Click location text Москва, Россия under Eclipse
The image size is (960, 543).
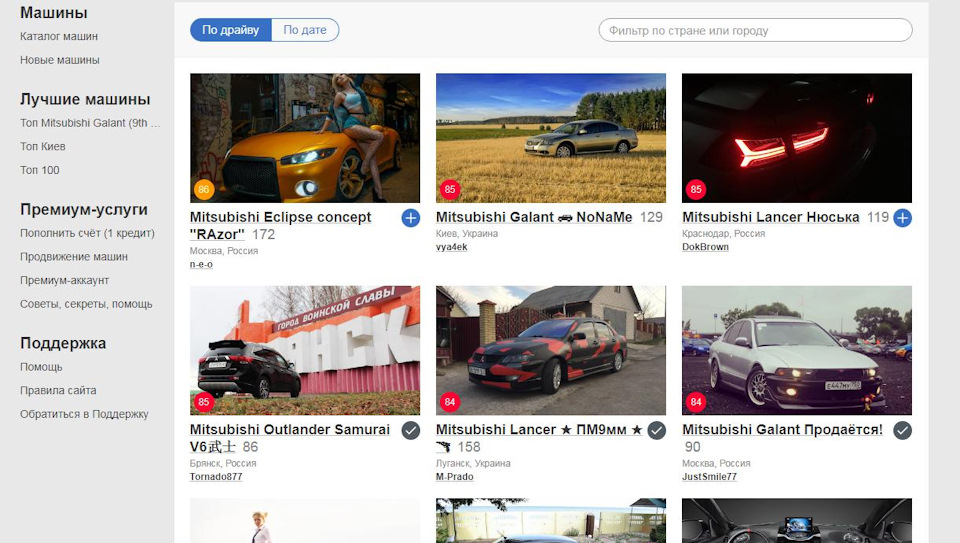pos(224,251)
